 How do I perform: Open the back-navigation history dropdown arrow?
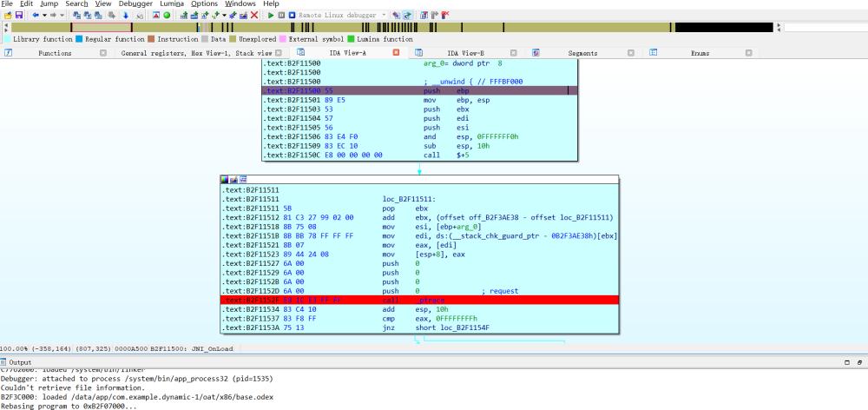[44, 16]
